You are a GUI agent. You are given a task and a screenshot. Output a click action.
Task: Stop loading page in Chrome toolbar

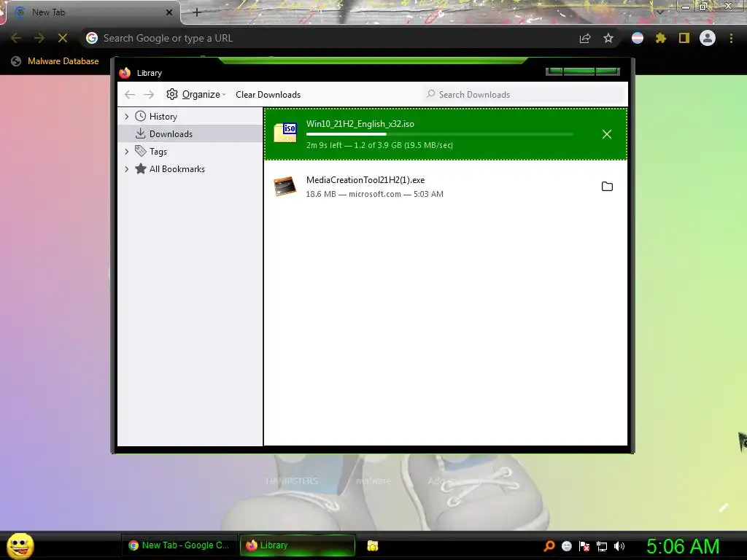pos(63,38)
